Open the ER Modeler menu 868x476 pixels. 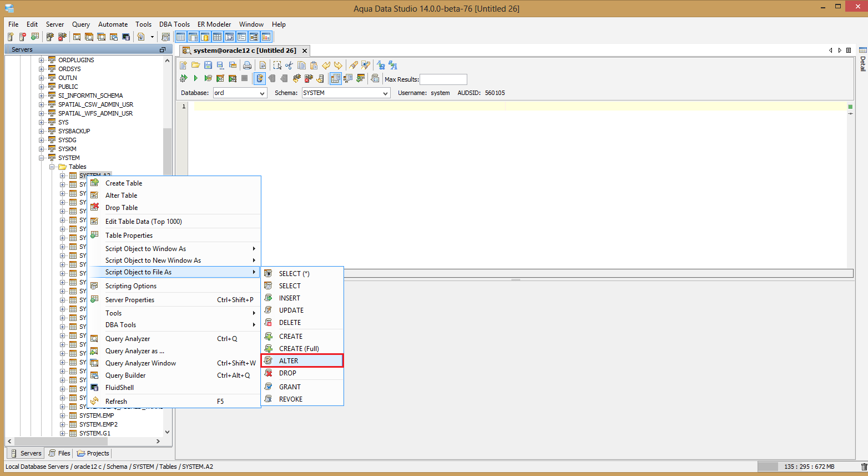click(214, 24)
